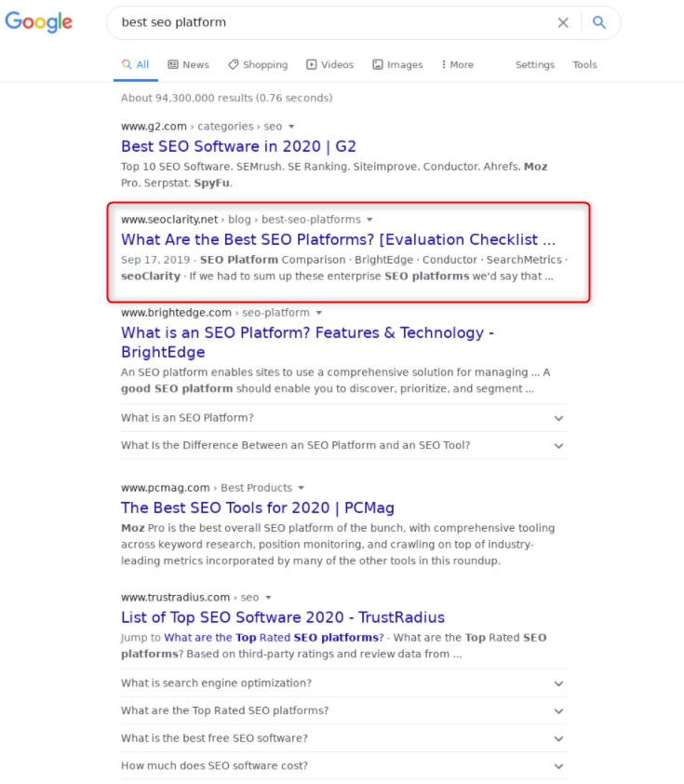Open the dropdown arrow next to seoclarity.net URL

pyautogui.click(x=369, y=220)
